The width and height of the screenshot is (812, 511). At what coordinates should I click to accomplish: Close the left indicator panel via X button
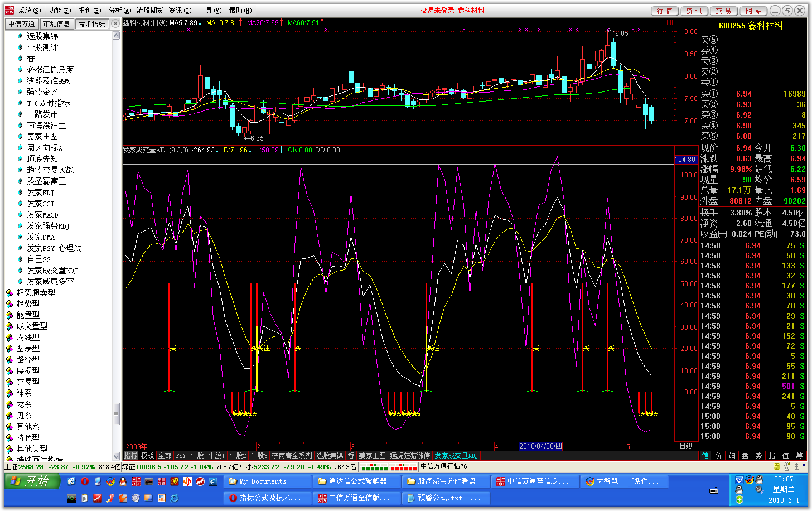(115, 23)
